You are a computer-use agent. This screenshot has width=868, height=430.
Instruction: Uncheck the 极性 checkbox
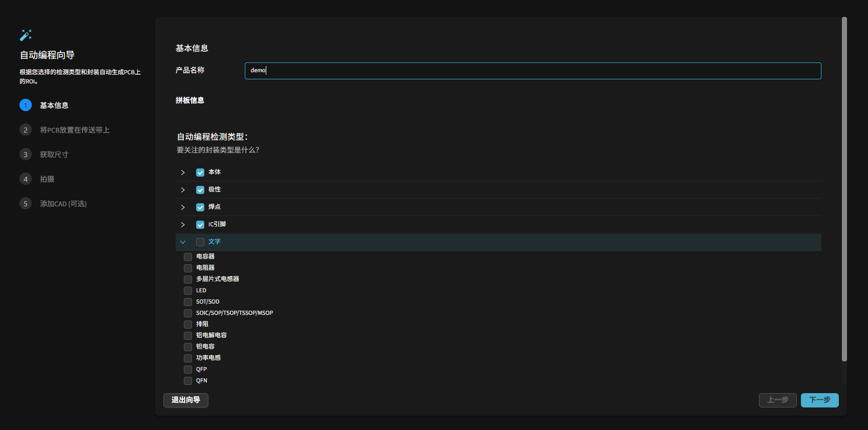tap(200, 190)
